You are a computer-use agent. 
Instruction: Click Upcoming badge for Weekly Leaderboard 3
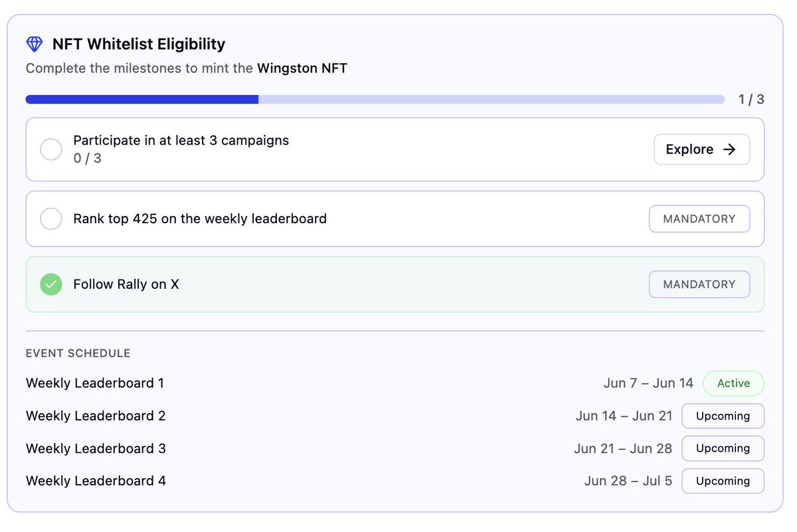pos(723,448)
